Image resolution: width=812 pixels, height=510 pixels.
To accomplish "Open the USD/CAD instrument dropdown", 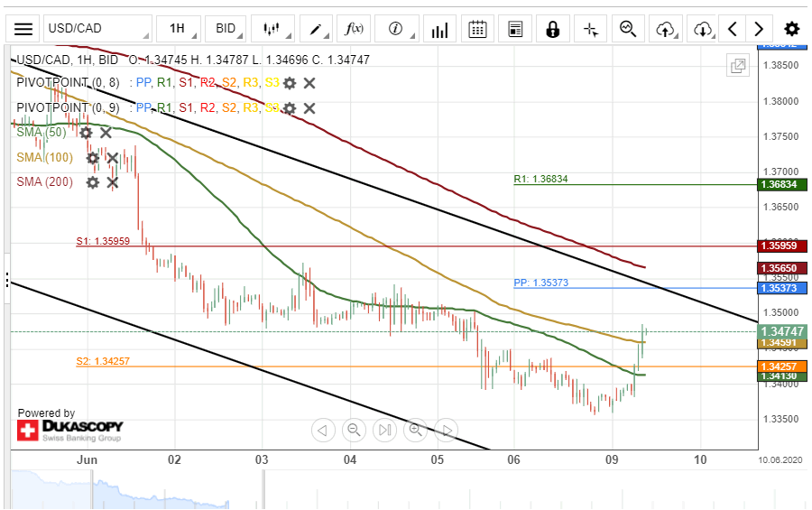I will click(x=97, y=29).
